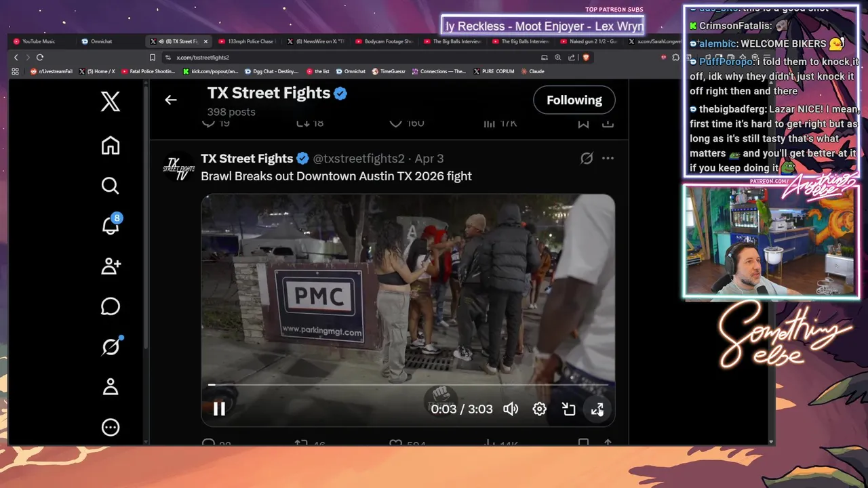Image resolution: width=868 pixels, height=488 pixels.
Task: Click the Following button
Action: point(574,100)
